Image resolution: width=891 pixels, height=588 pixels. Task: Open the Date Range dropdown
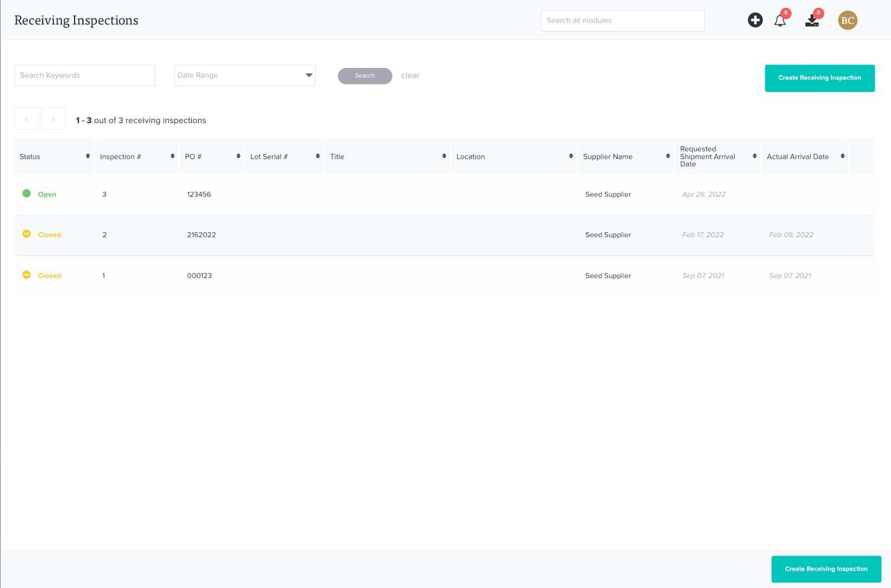tap(245, 75)
